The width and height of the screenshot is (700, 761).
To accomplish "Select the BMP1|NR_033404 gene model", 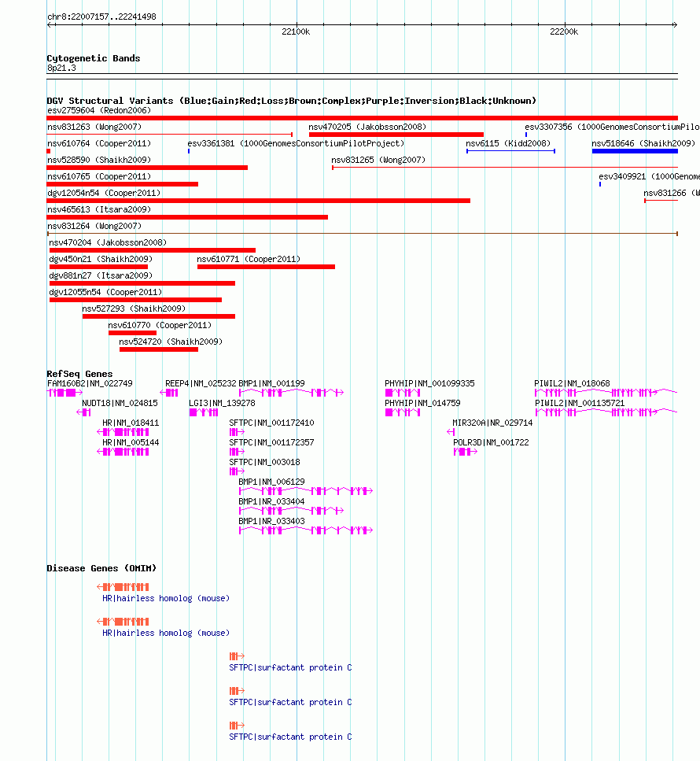I will (x=292, y=511).
